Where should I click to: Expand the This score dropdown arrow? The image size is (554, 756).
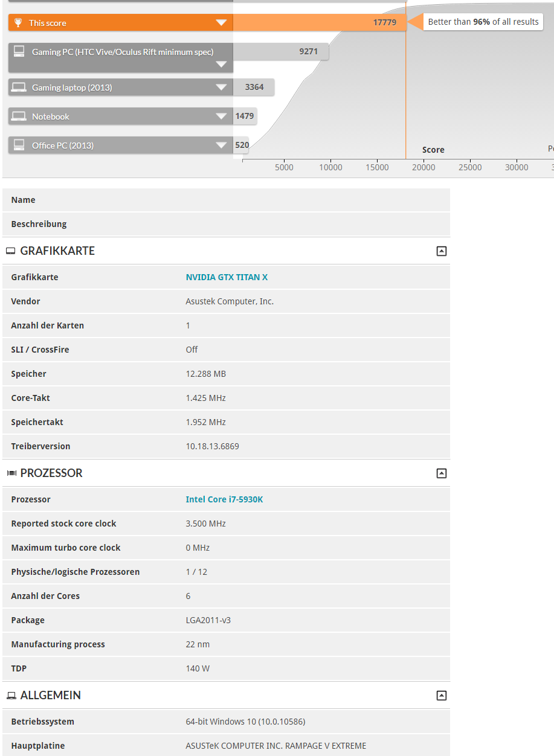point(221,23)
